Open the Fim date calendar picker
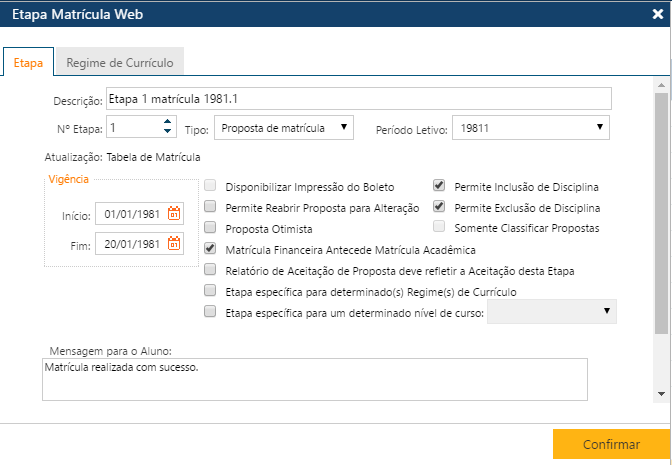Viewport: 672px width, 465px height. (x=174, y=243)
